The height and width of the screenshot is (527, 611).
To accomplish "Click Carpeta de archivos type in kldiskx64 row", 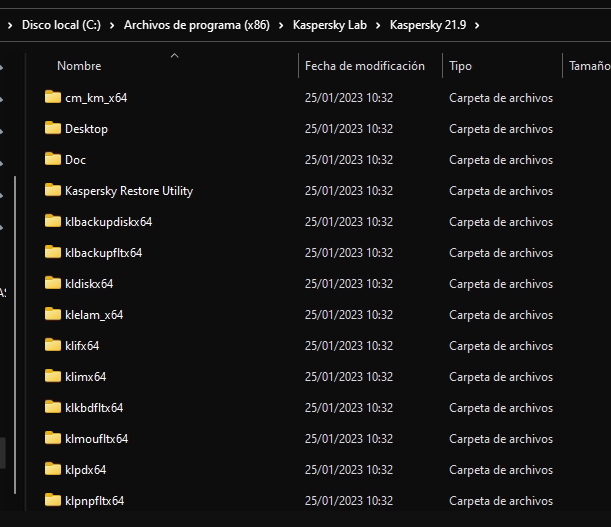I will pyautogui.click(x=501, y=284).
